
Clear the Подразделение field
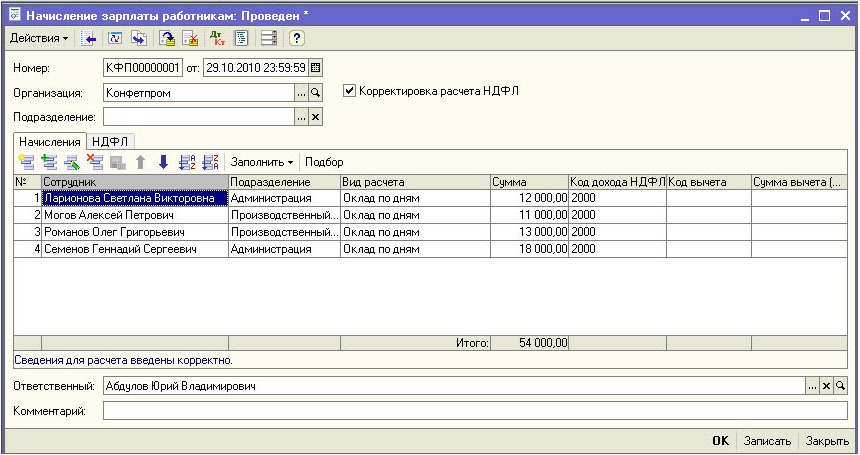tap(315, 117)
